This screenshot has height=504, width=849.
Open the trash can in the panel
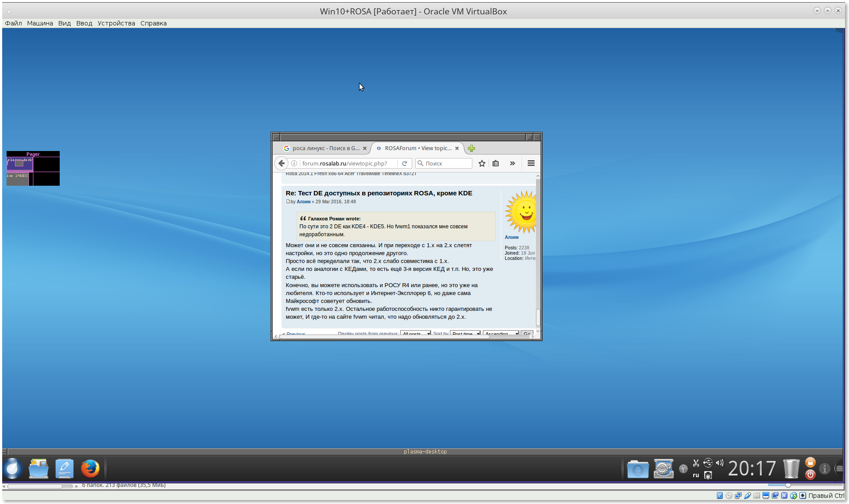tap(791, 468)
